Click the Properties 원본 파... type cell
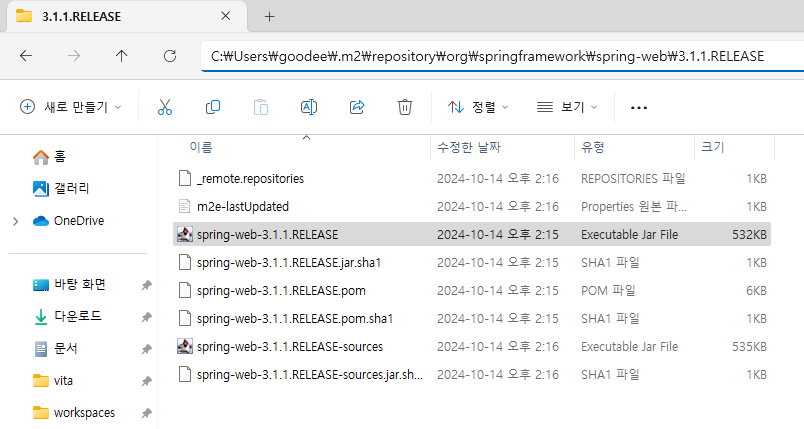 (x=634, y=207)
